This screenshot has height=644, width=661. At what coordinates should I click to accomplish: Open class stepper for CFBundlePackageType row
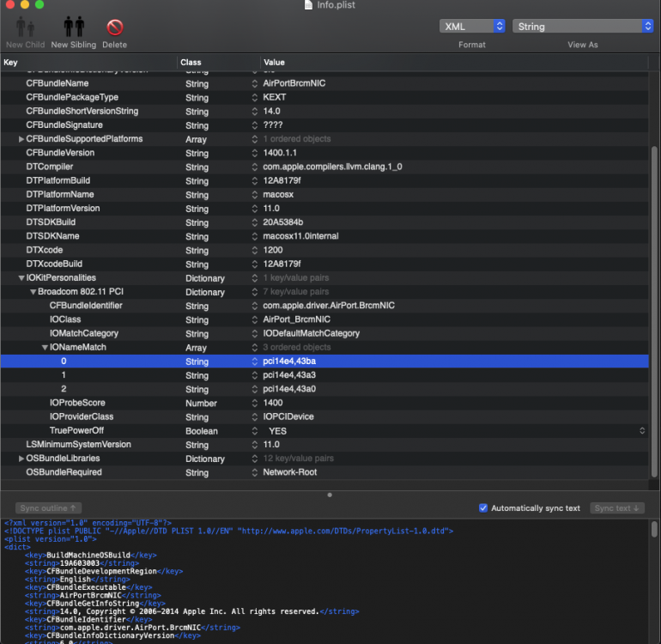tap(255, 97)
